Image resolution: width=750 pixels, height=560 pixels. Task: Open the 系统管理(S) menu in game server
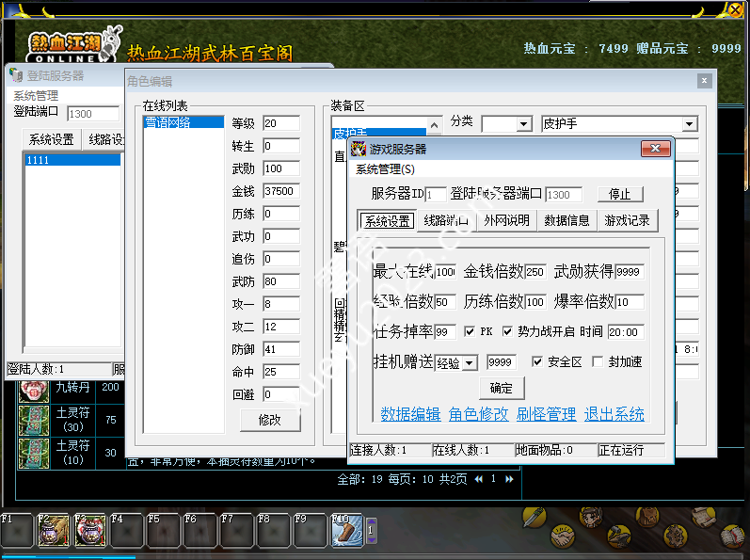point(385,169)
